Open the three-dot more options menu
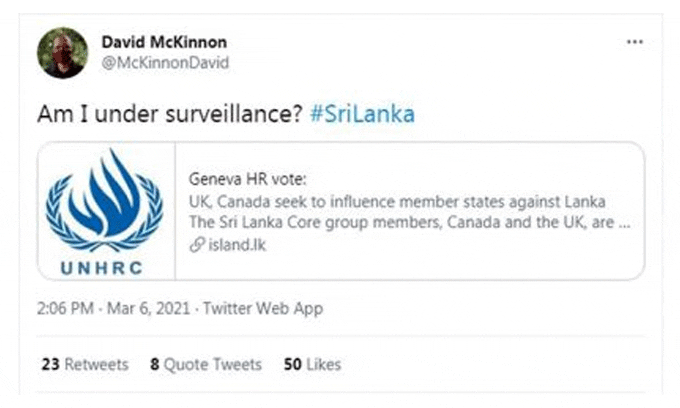Viewport: 680px width, 408px height. (634, 42)
